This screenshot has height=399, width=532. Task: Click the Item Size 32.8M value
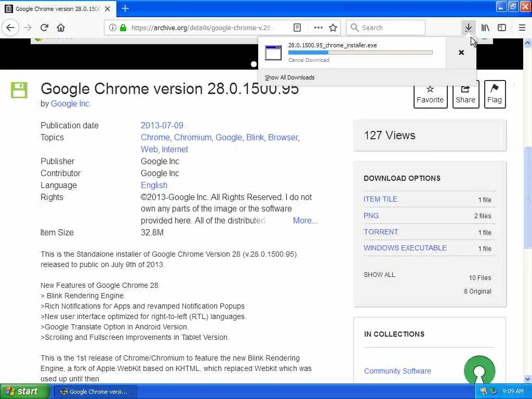[x=152, y=232]
